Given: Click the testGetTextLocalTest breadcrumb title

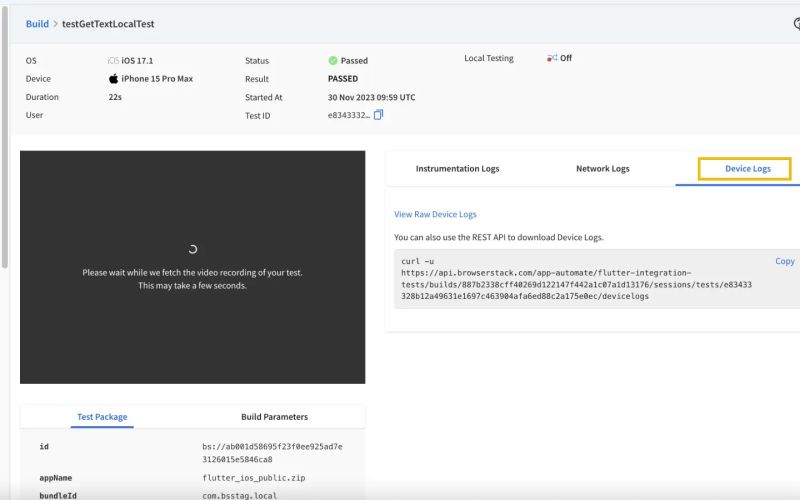Looking at the screenshot, I should tap(108, 24).
